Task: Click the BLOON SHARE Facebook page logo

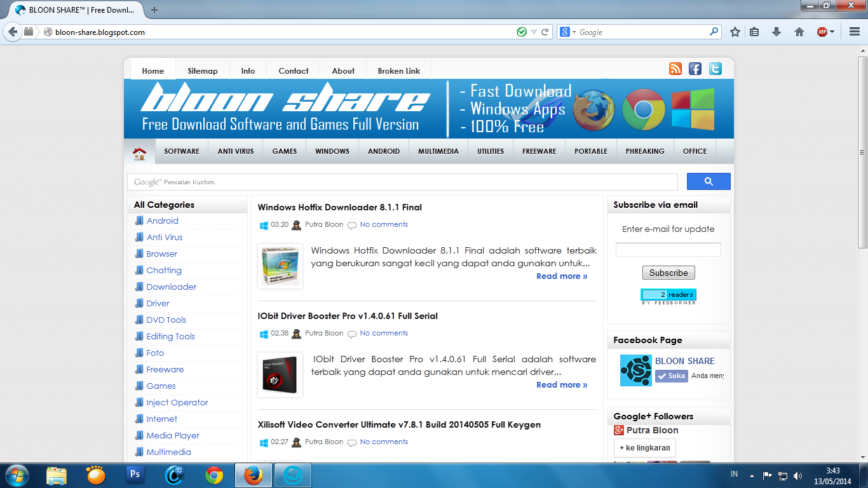Action: [x=636, y=370]
